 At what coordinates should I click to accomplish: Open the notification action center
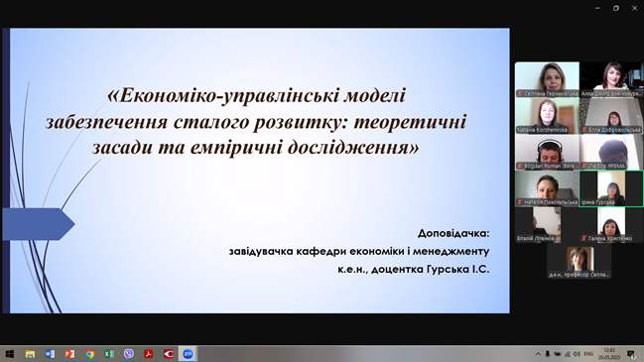coord(631,354)
